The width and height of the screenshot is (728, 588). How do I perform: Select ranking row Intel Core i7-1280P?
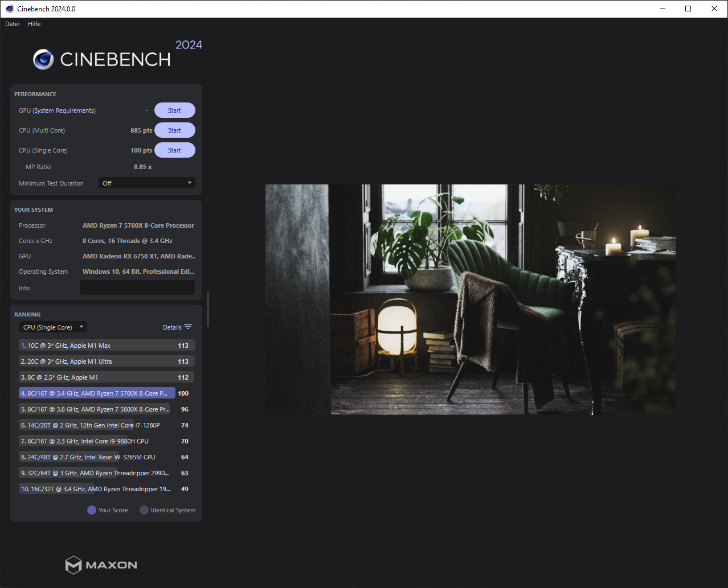click(107, 425)
